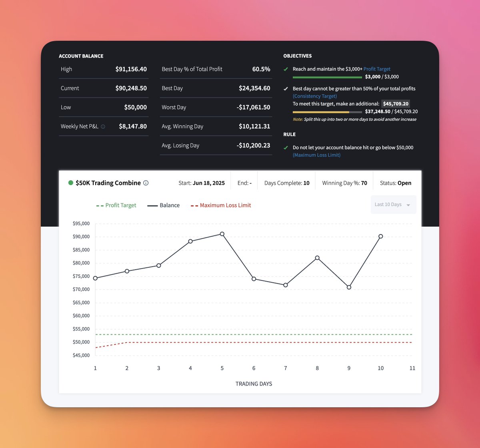Click the checkmark beside the Profit Target objective
Image resolution: width=480 pixels, height=448 pixels.
tap(286, 69)
